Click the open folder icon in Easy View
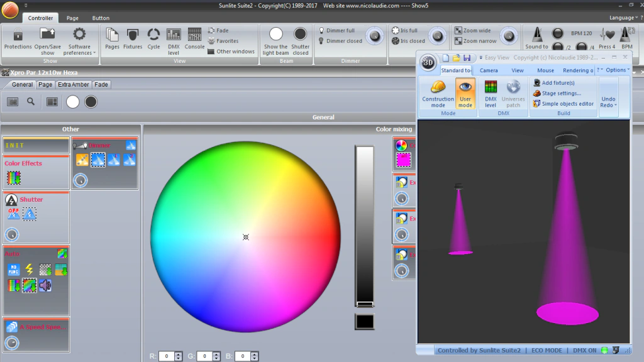 click(457, 58)
